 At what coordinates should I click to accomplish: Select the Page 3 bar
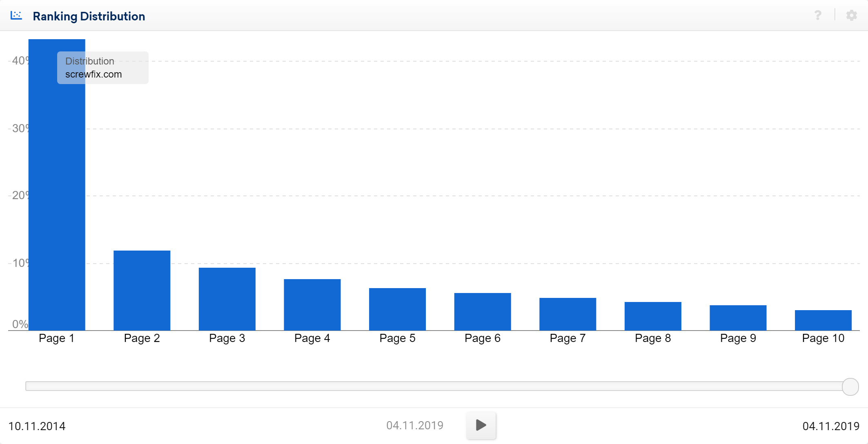(227, 299)
